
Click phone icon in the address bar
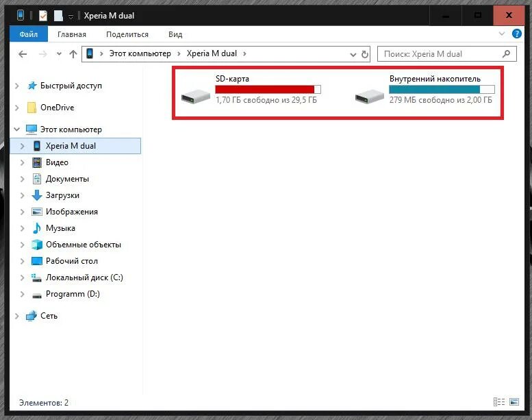tap(90, 53)
